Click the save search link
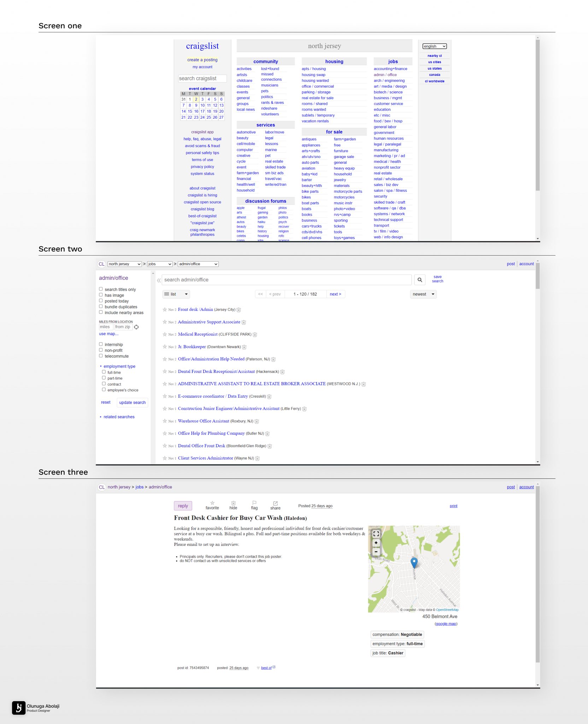588x724 pixels. pyautogui.click(x=437, y=279)
